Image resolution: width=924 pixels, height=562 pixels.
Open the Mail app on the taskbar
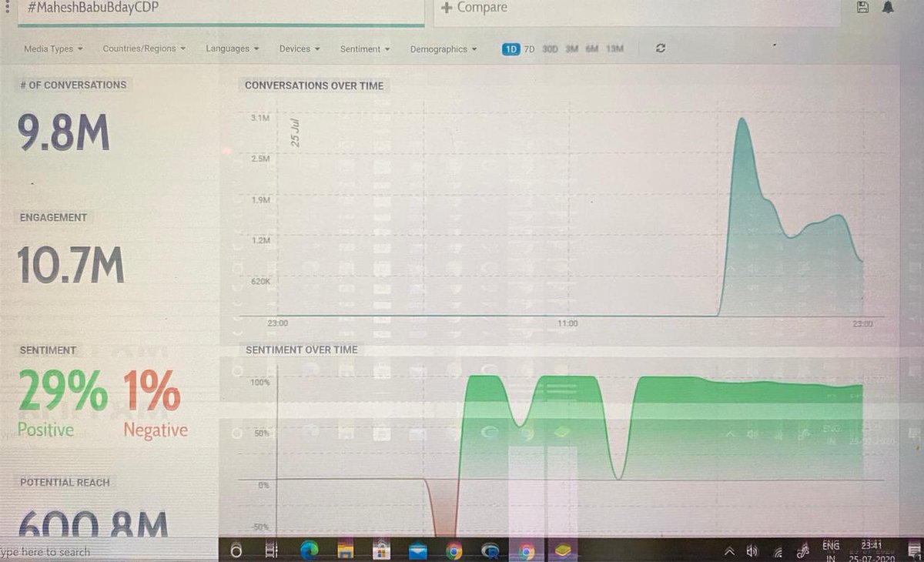418,551
